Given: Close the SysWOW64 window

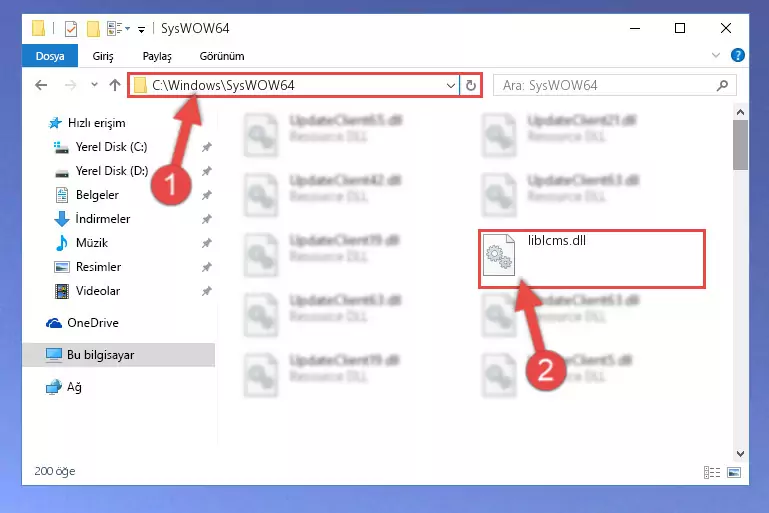Looking at the screenshot, I should pos(726,28).
